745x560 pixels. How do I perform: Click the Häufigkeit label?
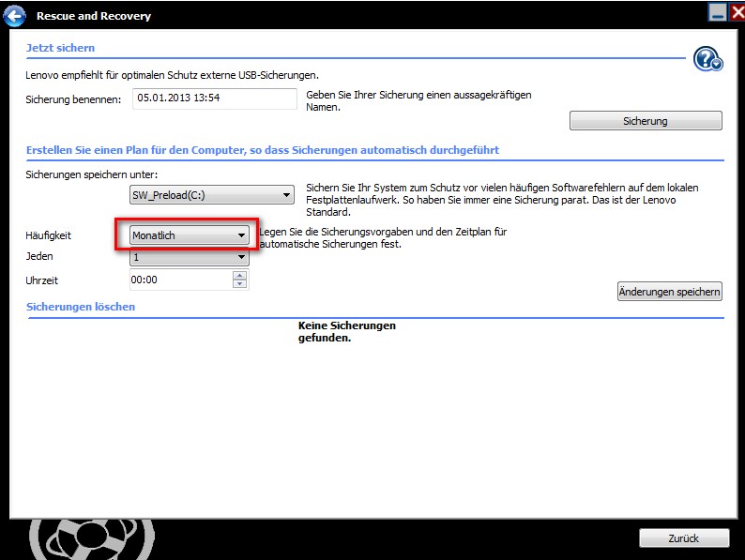[49, 235]
